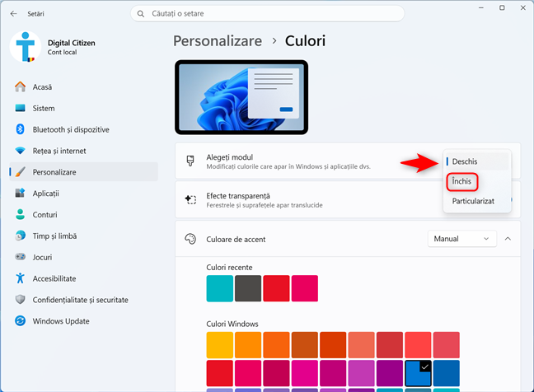Open Rețea și internet
The height and width of the screenshot is (392, 534).
(84, 151)
